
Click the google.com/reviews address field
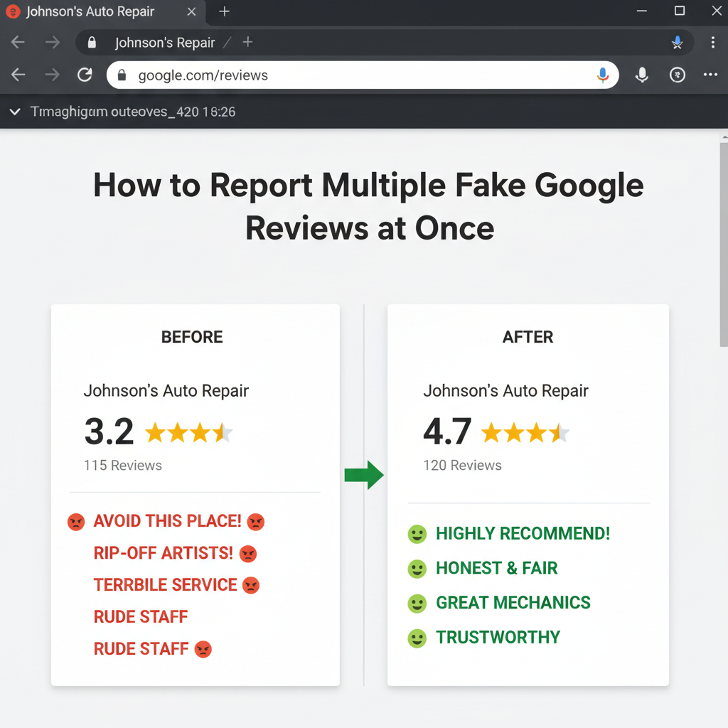pyautogui.click(x=363, y=75)
